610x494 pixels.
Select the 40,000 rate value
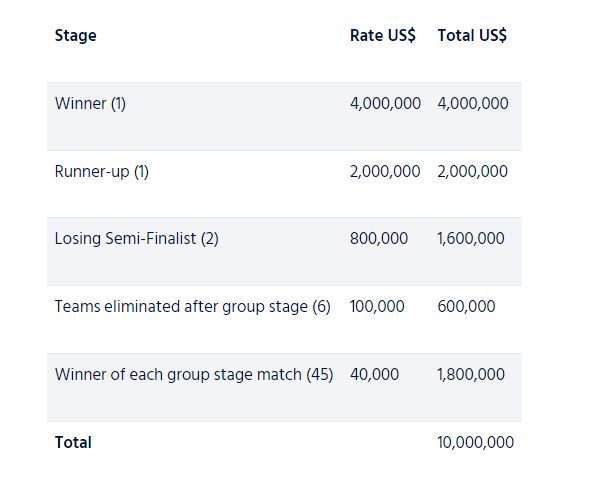coord(374,375)
